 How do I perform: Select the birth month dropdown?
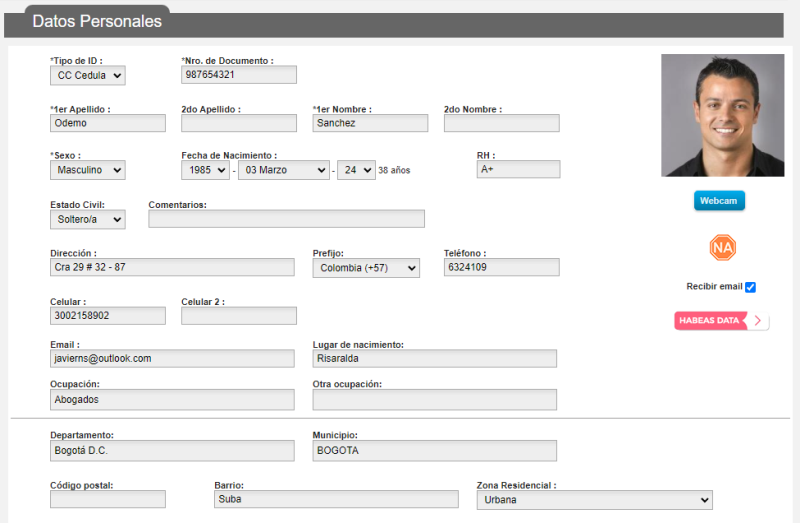pyautogui.click(x=283, y=170)
